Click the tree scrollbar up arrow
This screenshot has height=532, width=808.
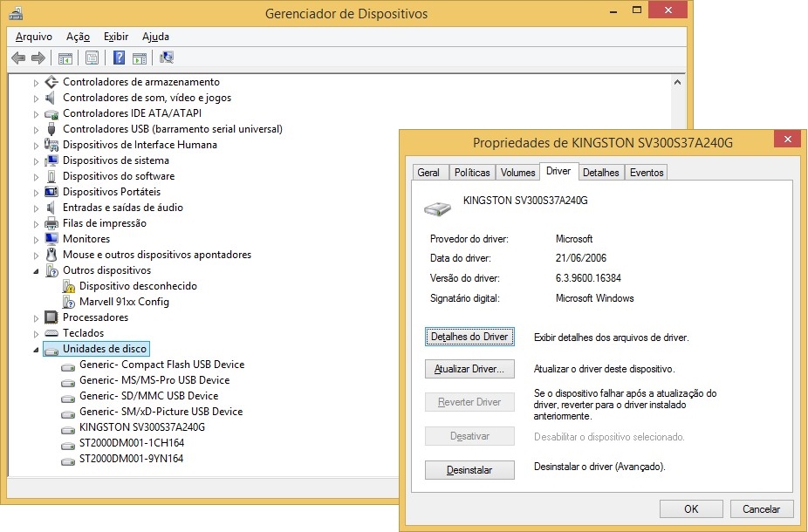tap(678, 82)
